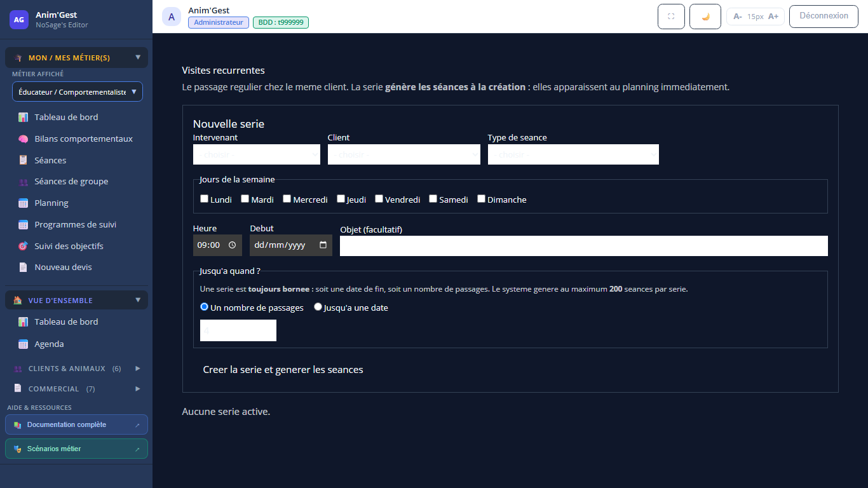Click the Suivi des objectifs target icon
The image size is (868, 488).
pyautogui.click(x=24, y=246)
